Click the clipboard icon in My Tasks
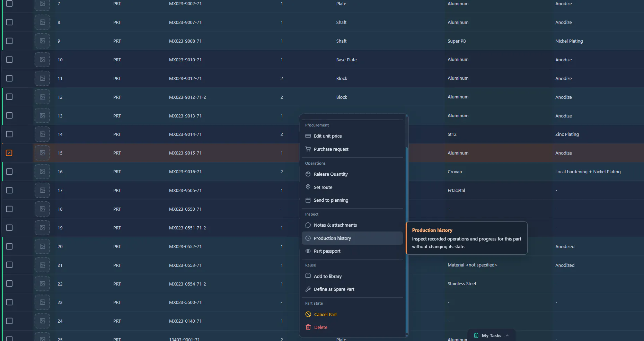Viewport: 644px width, 341px height. (476, 335)
